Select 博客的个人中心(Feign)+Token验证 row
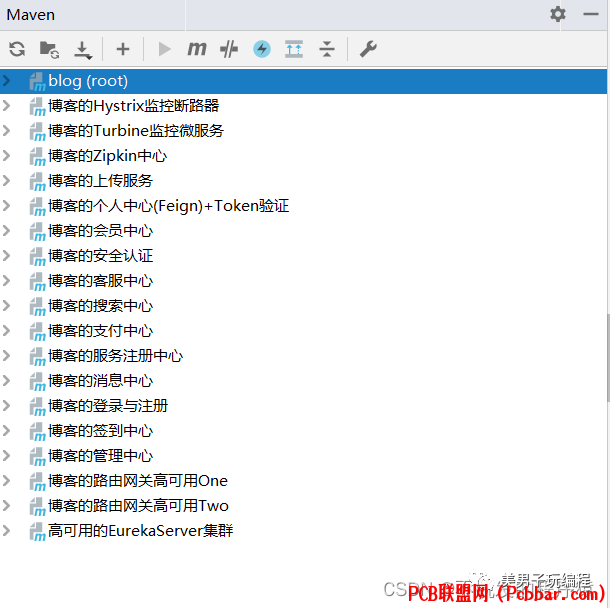 [303, 206]
